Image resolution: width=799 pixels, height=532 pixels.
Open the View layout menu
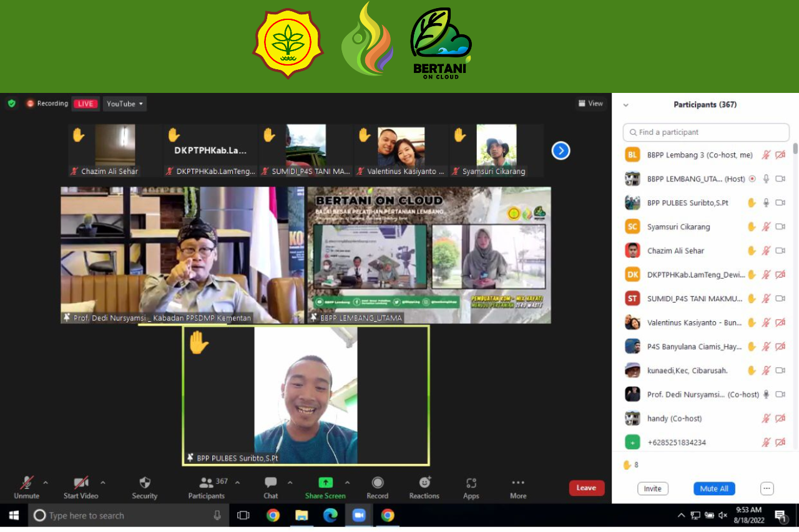tap(591, 104)
